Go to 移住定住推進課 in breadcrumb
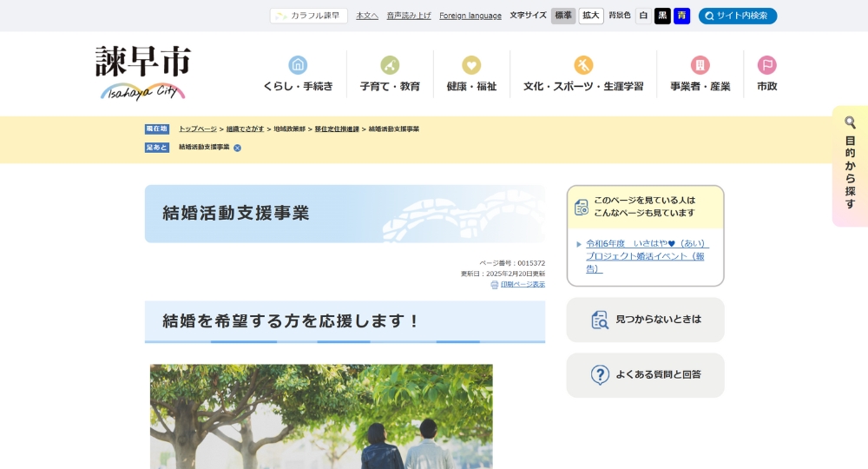This screenshot has height=469, width=868. 337,129
